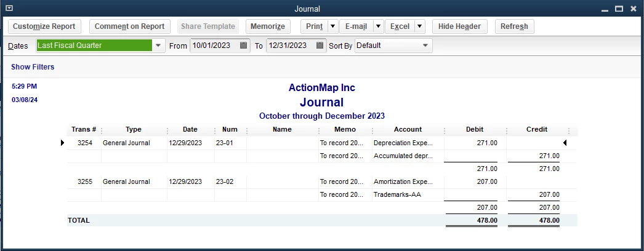Click the column resize handle after Memo
The height and width of the screenshot is (251, 644).
click(372, 130)
